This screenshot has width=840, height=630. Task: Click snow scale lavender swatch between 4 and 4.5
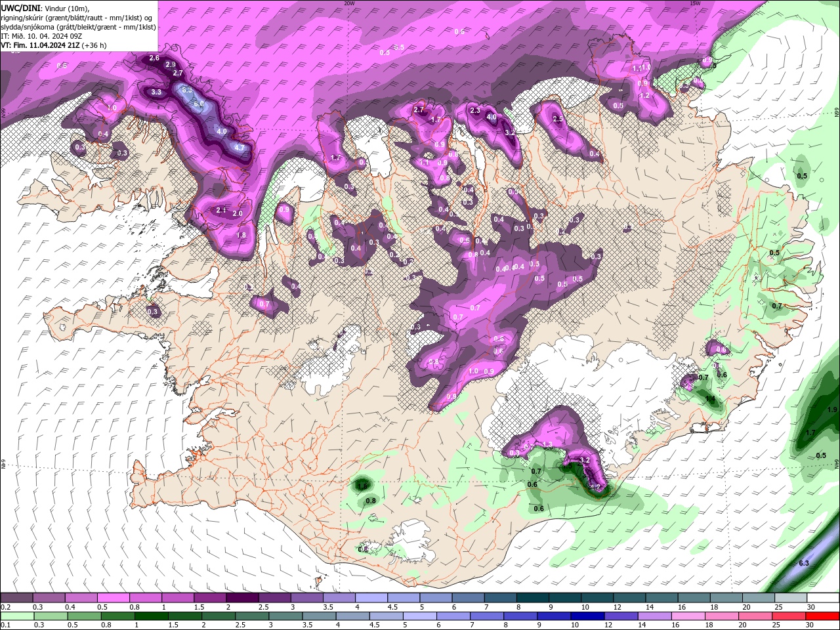click(371, 598)
